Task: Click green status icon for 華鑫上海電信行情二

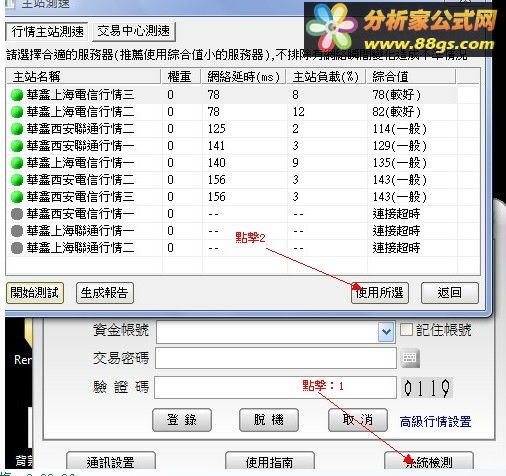Action: point(17,112)
